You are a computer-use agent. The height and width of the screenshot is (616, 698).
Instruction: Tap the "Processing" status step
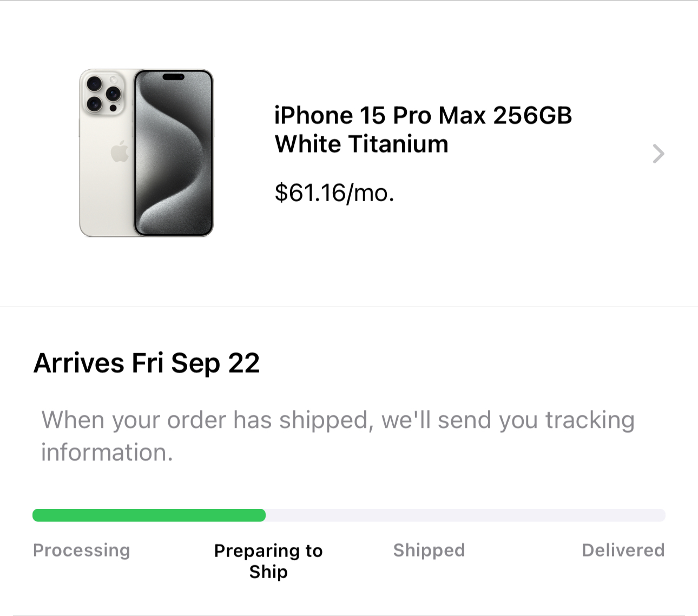82,550
